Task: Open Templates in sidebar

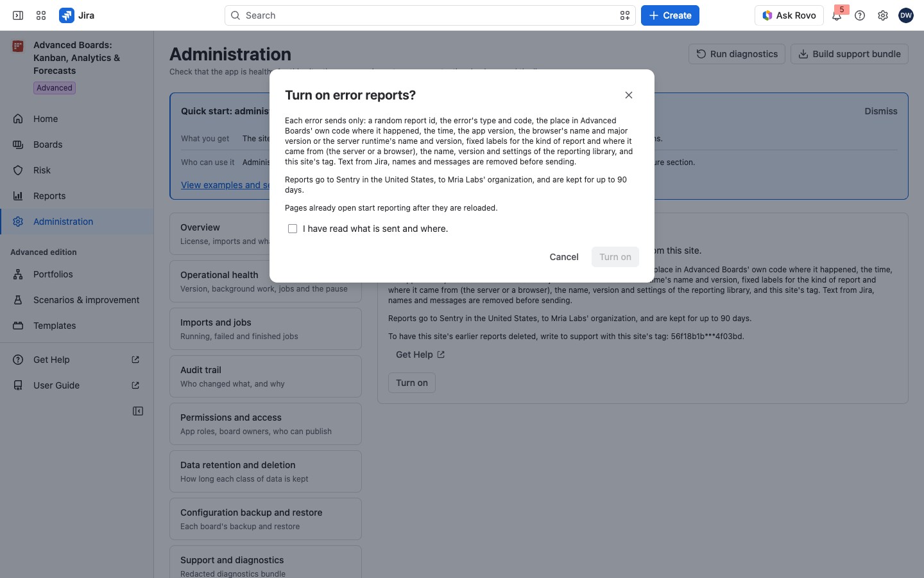Action: pyautogui.click(x=77, y=326)
